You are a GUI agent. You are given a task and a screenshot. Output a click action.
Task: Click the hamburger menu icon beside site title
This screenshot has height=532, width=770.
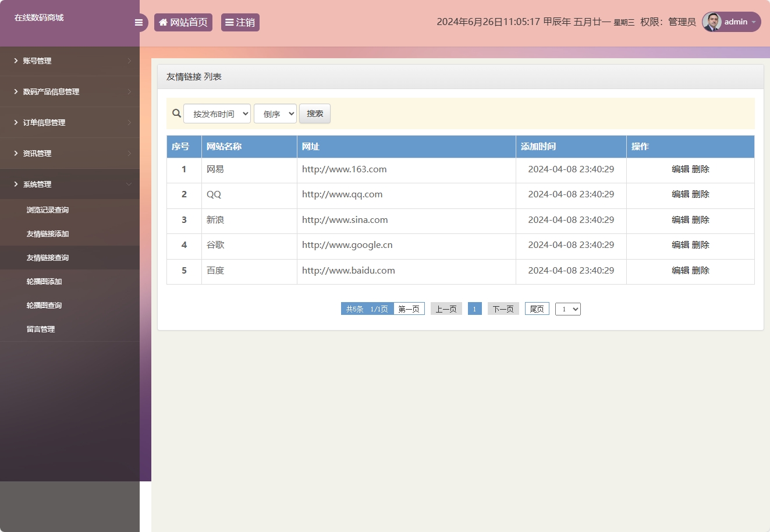click(139, 22)
